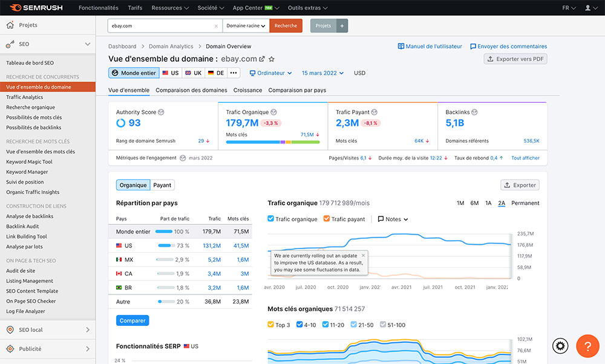Toggle the Trafic payant checkbox
The image size is (605, 364).
pos(327,219)
